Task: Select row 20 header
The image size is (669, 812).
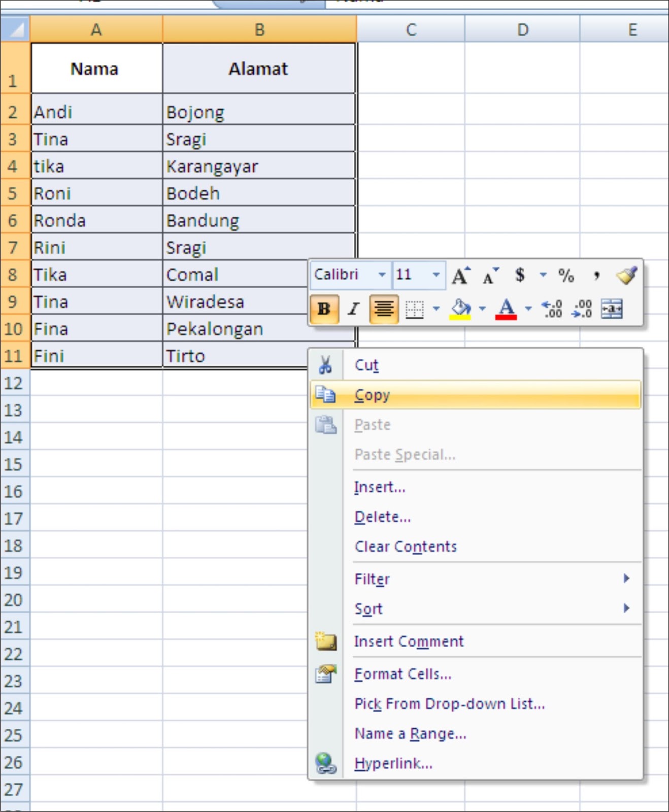Action: 15,599
